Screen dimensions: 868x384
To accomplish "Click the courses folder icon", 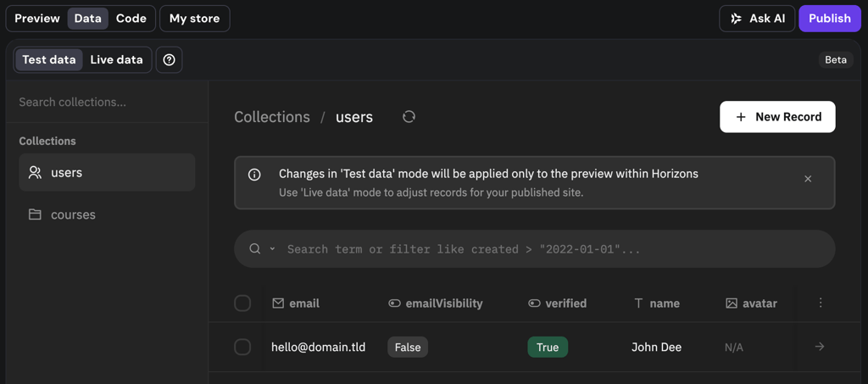I will 35,214.
